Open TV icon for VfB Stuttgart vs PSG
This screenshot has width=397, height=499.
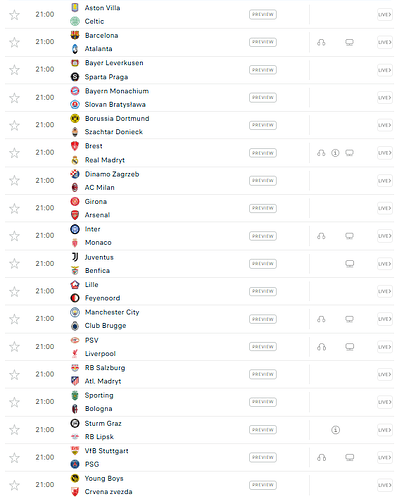click(x=349, y=457)
